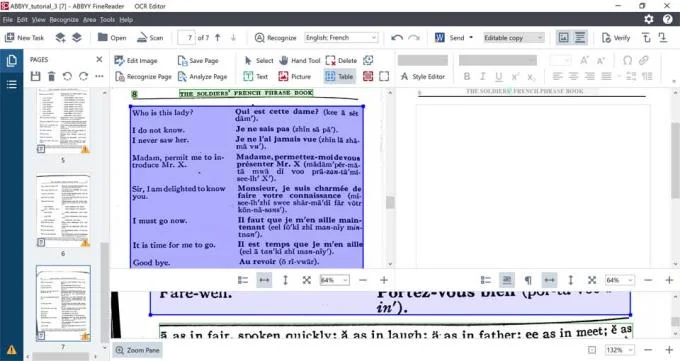680x361 pixels.
Task: Toggle Bold formatting
Action: pos(467,76)
